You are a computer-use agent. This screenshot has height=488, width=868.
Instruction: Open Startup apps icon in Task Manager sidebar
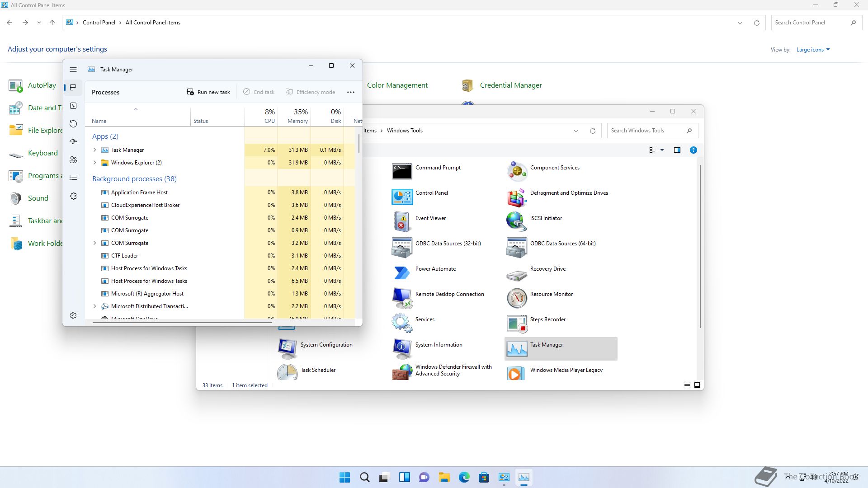(x=73, y=142)
